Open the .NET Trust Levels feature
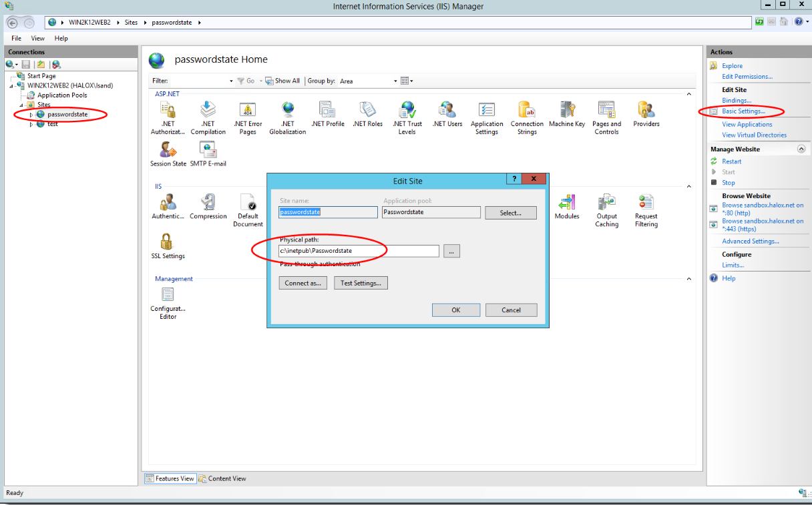The height and width of the screenshot is (505, 812). (407, 118)
